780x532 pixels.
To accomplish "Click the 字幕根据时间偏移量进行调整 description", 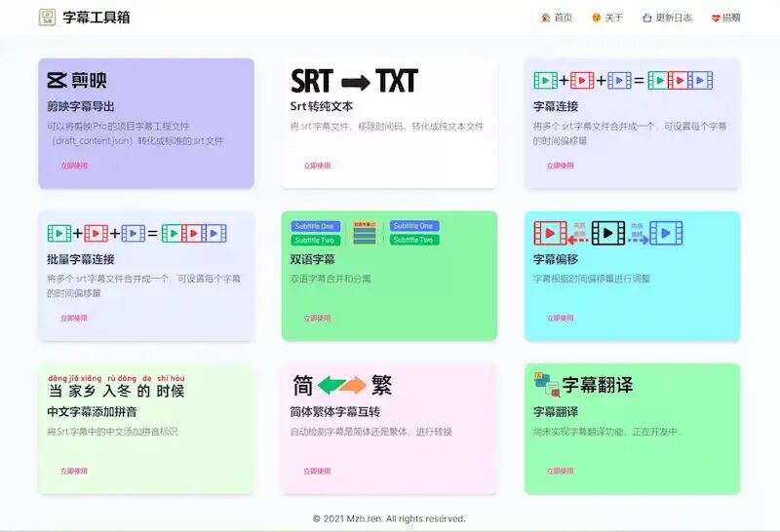I will 592,279.
